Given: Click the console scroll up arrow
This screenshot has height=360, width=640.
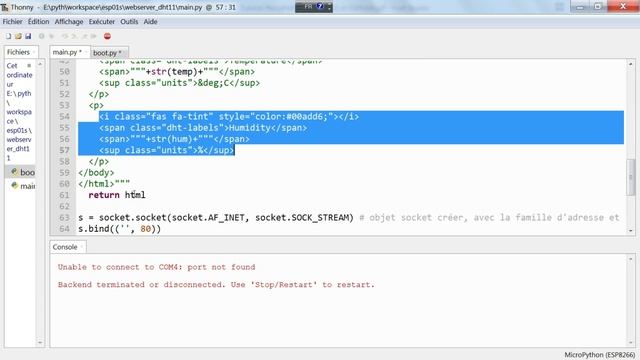Looking at the screenshot, I should pyautogui.click(x=631, y=259).
